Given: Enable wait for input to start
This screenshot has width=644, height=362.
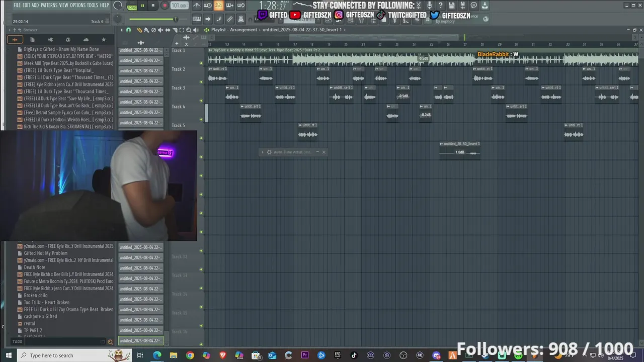Looking at the screenshot, I should [x=207, y=6].
